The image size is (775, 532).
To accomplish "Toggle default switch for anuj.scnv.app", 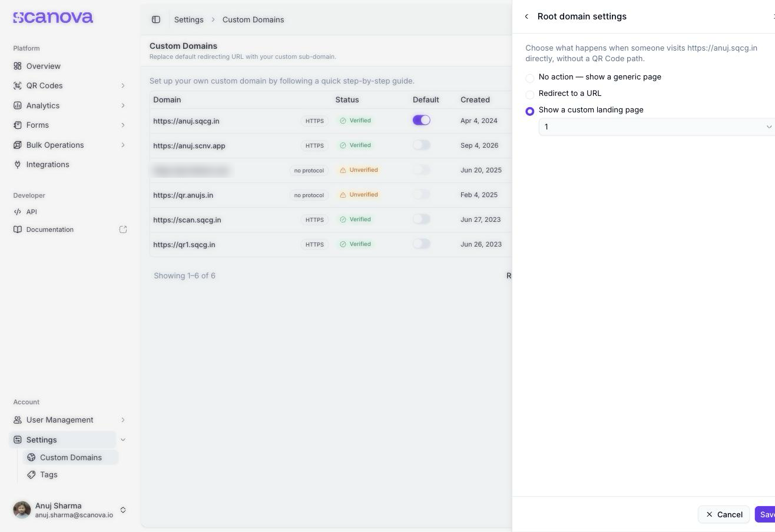I will (422, 145).
